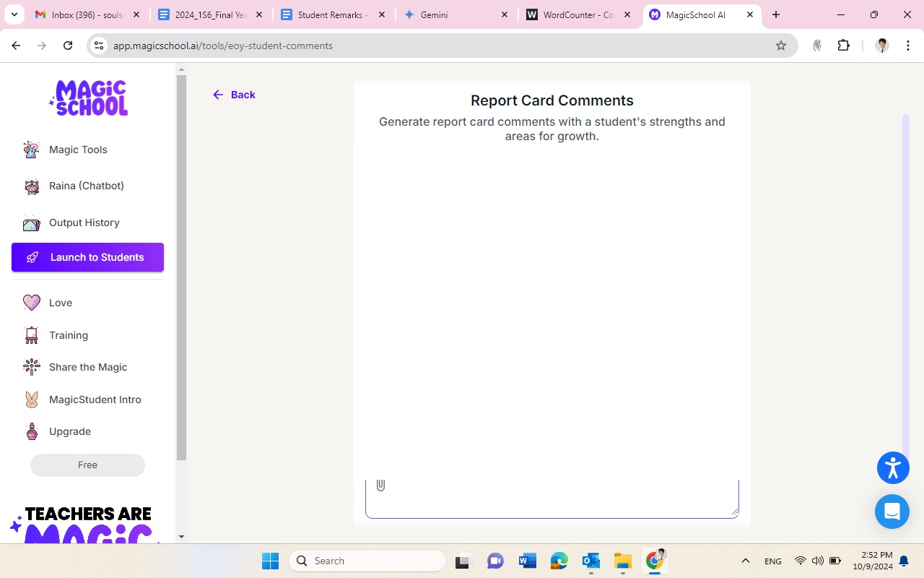
Task: Click the Free plan badge
Action: [x=87, y=465]
